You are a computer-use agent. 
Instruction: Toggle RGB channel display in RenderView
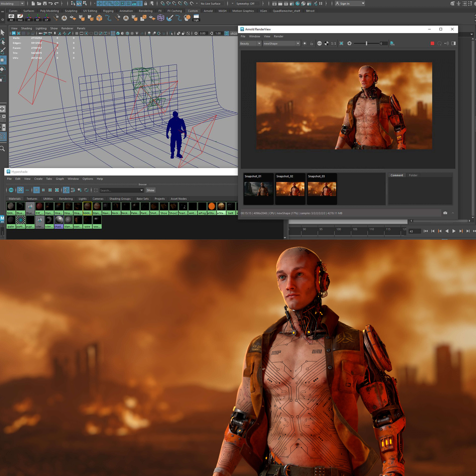point(319,43)
